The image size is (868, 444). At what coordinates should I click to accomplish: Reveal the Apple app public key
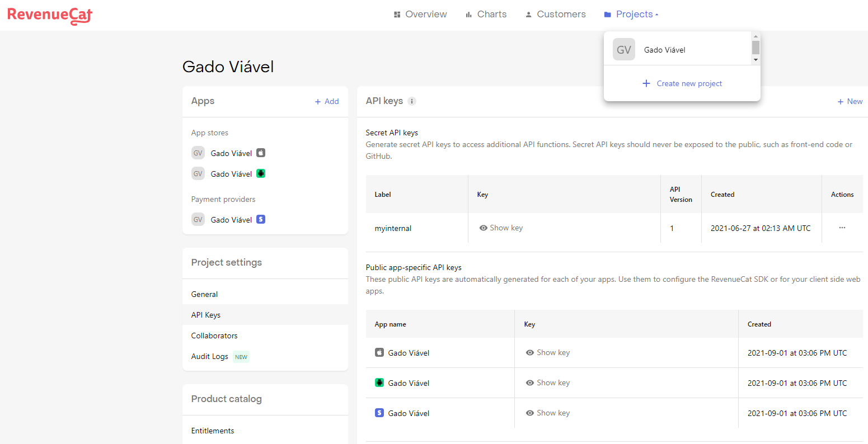point(548,353)
